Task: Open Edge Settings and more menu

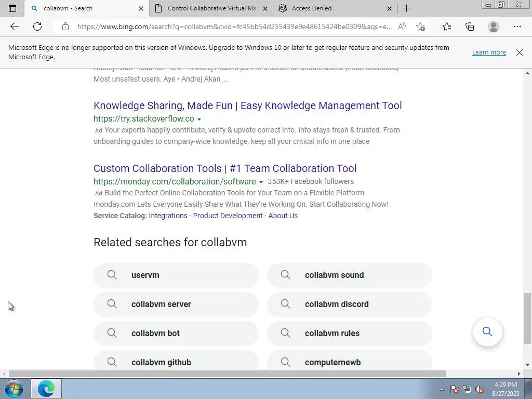Action: pyautogui.click(x=517, y=26)
